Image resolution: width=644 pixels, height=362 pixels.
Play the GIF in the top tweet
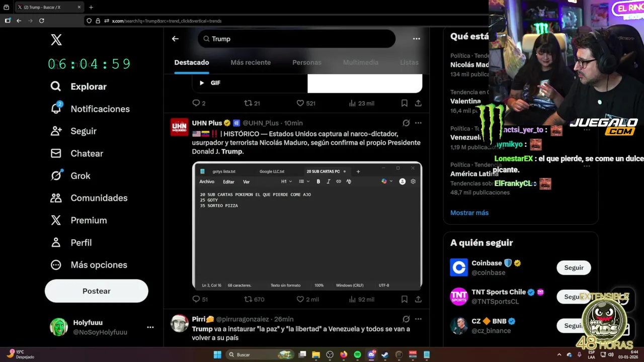202,83
